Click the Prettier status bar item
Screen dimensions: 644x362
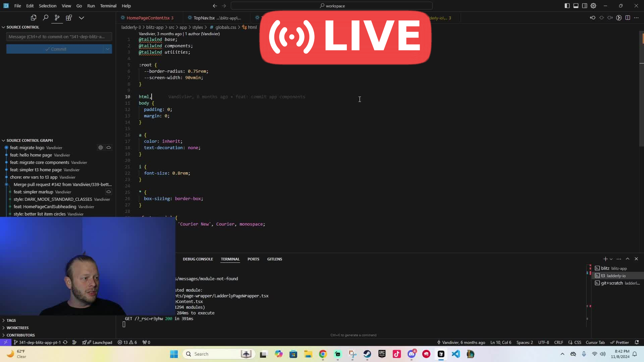620,342
